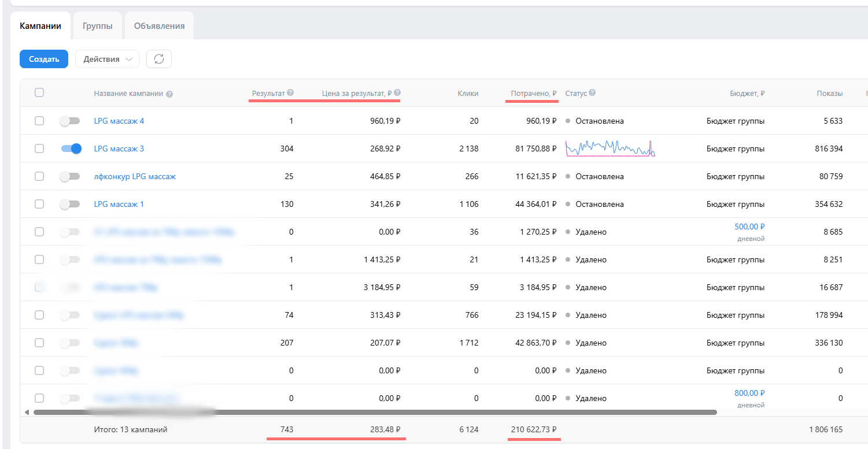Click the 800,00 ₽ daily budget link

(x=749, y=393)
